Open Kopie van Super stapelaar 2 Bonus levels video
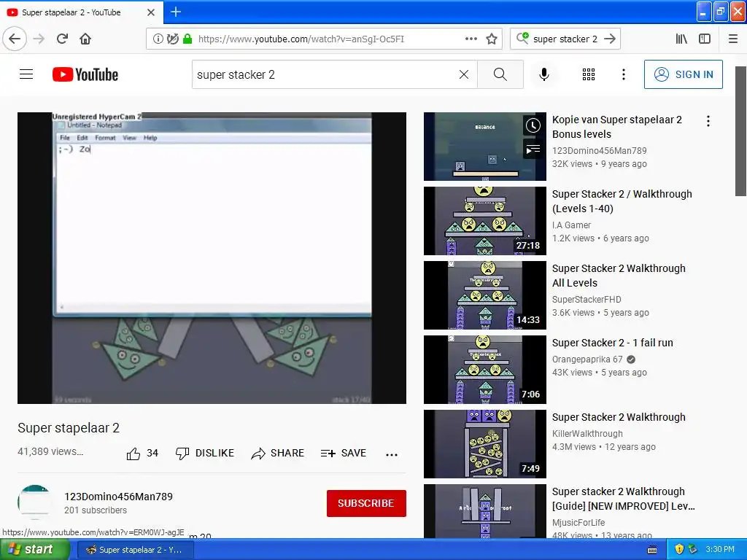Screen dimensions: 747x560 [x=617, y=127]
